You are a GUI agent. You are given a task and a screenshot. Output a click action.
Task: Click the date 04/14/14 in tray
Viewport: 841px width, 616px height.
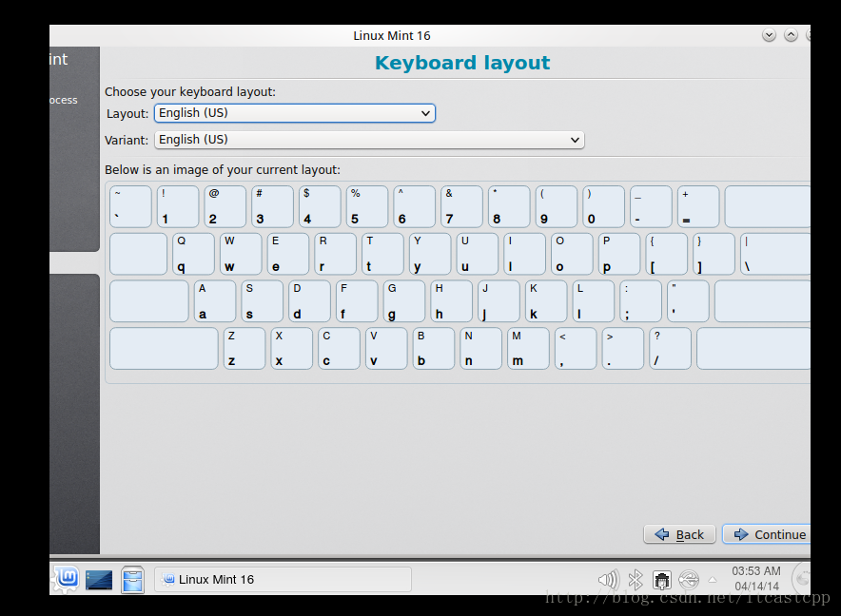point(756,587)
